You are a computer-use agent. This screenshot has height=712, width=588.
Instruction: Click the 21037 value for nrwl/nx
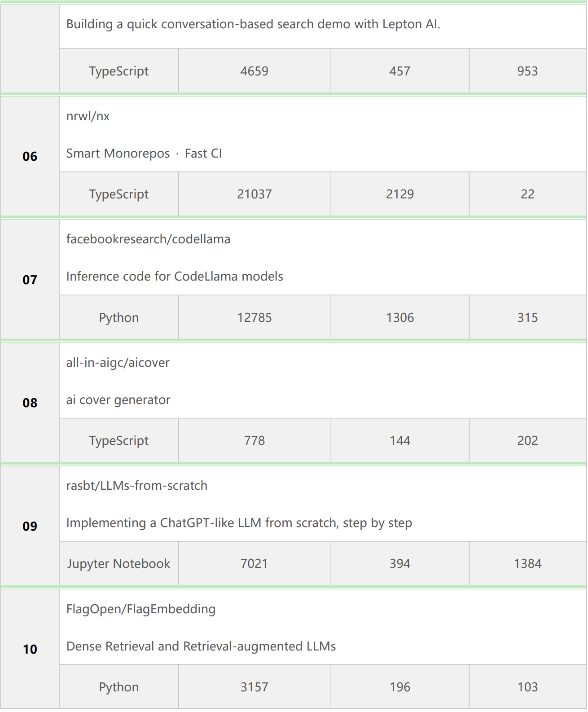click(255, 194)
